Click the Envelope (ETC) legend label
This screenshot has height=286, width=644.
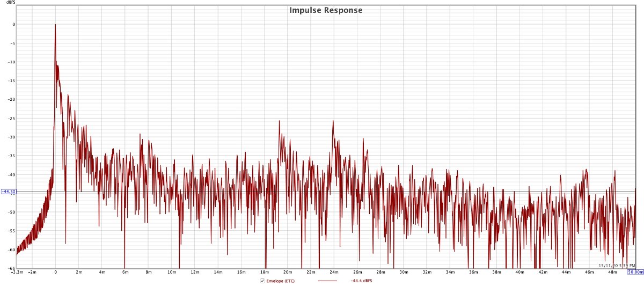(280, 281)
